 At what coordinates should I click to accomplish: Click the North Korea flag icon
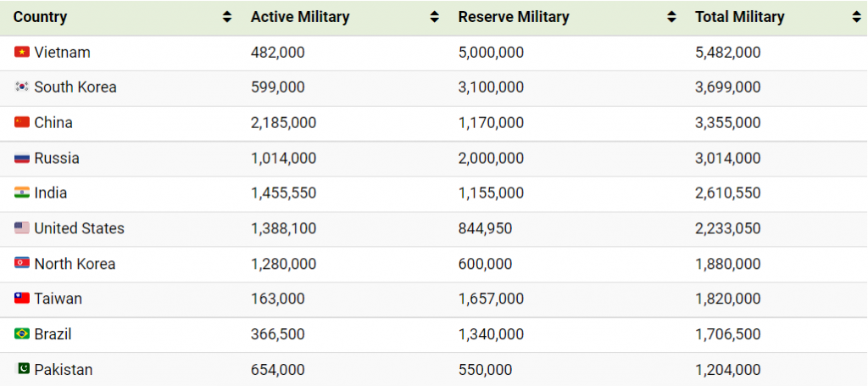(22, 264)
